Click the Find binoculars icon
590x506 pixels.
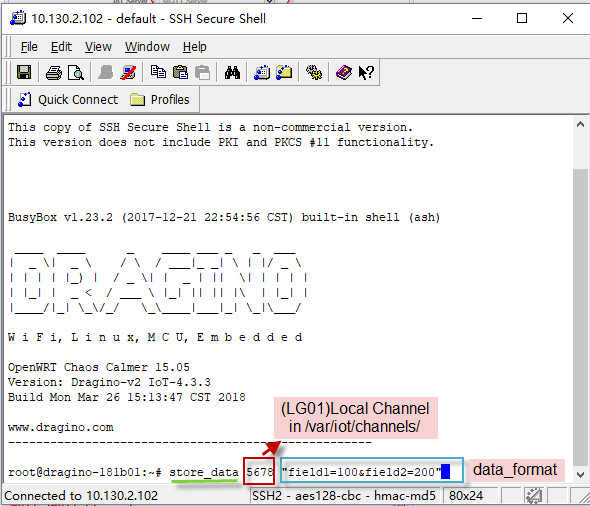pos(232,72)
